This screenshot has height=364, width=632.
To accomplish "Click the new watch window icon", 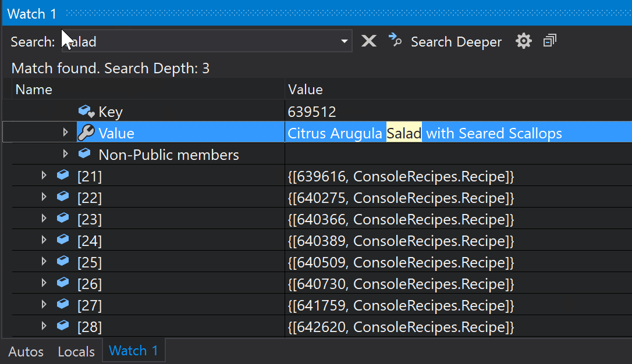I will click(549, 41).
